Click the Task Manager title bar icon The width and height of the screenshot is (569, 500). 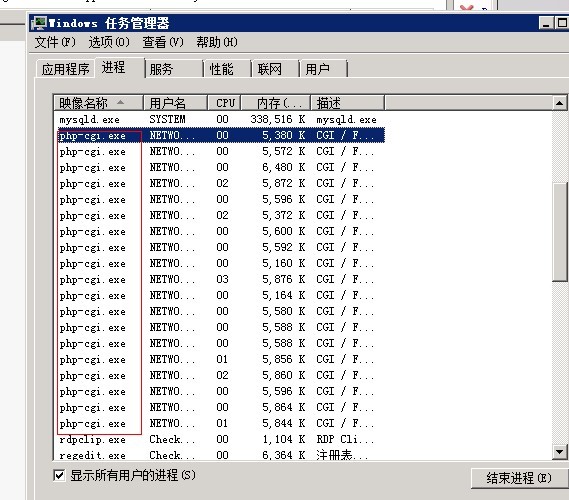coord(38,23)
